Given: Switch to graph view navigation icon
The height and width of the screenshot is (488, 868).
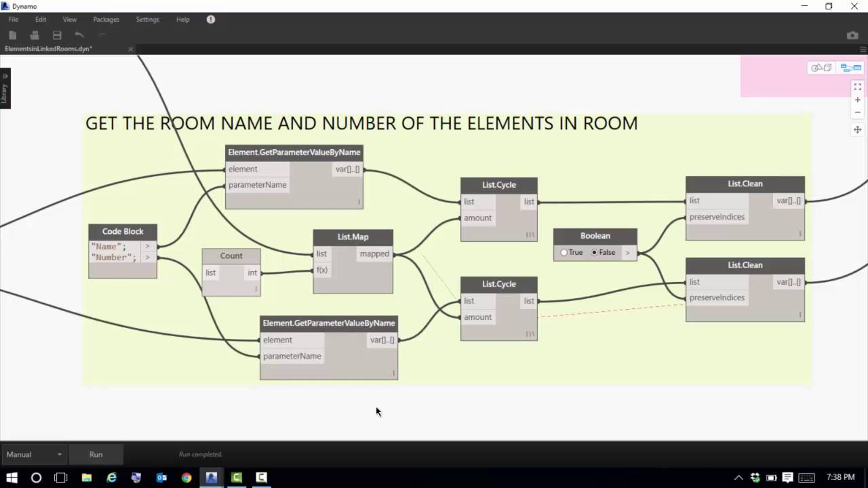Looking at the screenshot, I should (850, 68).
